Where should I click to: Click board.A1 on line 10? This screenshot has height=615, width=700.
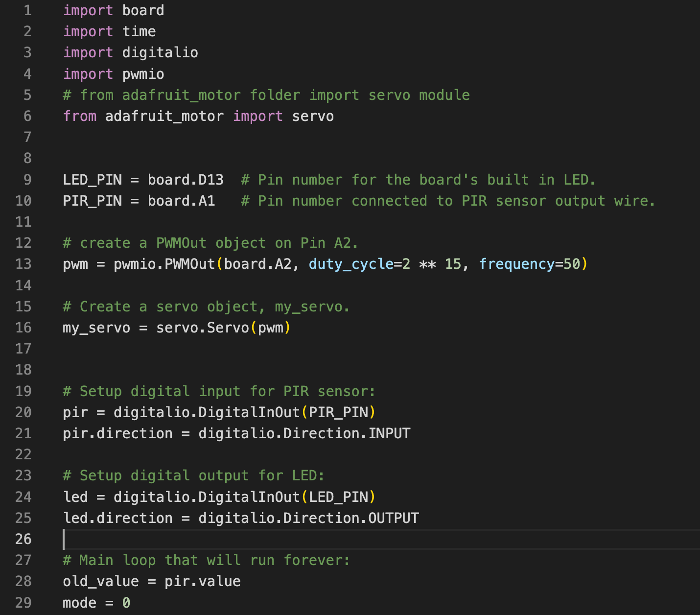click(x=182, y=201)
